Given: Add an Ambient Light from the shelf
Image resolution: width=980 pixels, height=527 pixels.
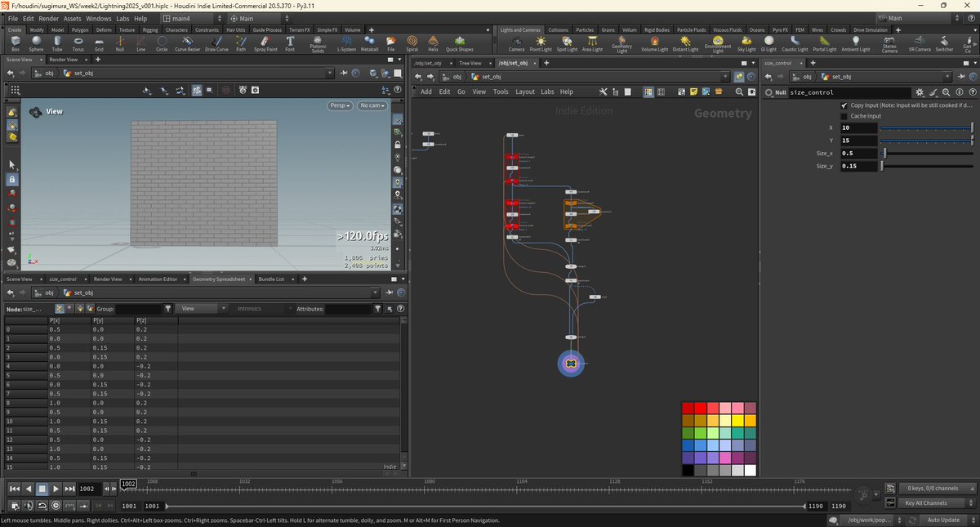Looking at the screenshot, I should click(x=856, y=43).
